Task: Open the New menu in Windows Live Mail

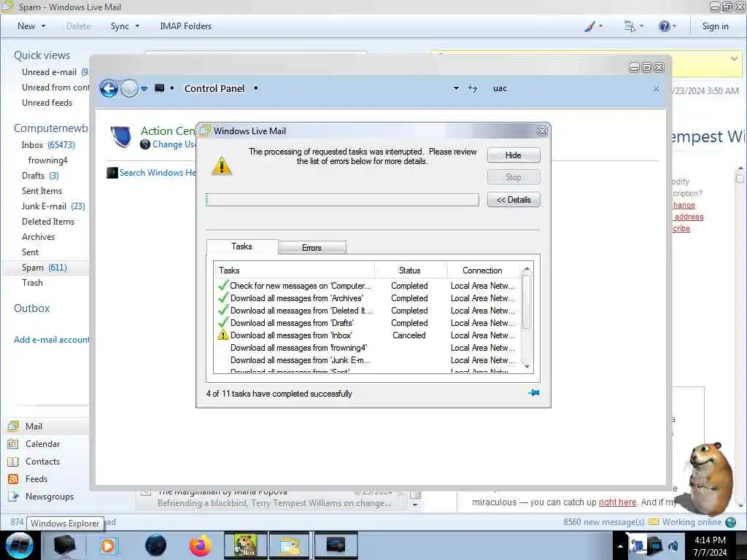Action: (x=31, y=26)
